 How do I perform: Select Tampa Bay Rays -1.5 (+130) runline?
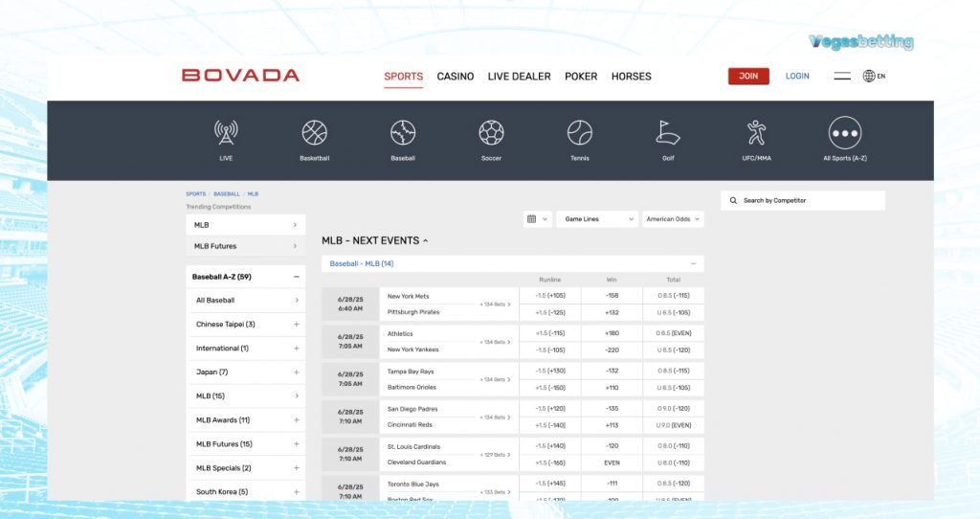pos(550,371)
